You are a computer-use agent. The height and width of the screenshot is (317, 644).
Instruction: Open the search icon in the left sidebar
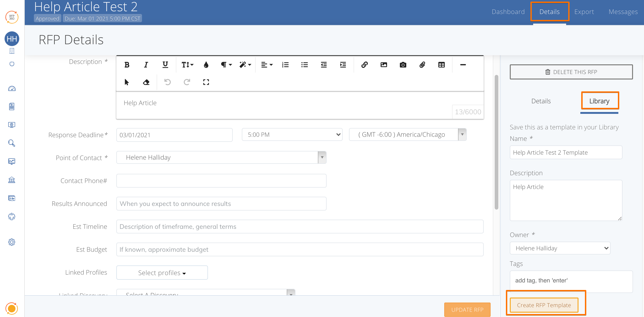[12, 143]
